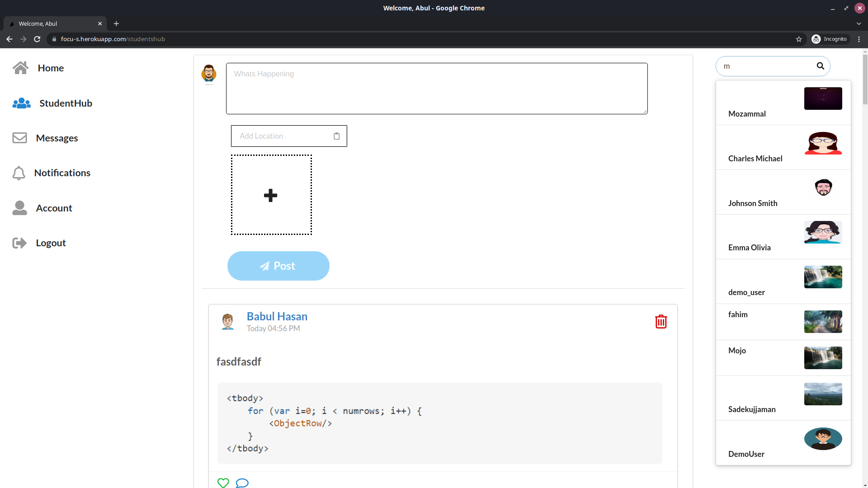Click Emma Olivia's avatar thumbnail
The height and width of the screenshot is (488, 868).
(823, 232)
